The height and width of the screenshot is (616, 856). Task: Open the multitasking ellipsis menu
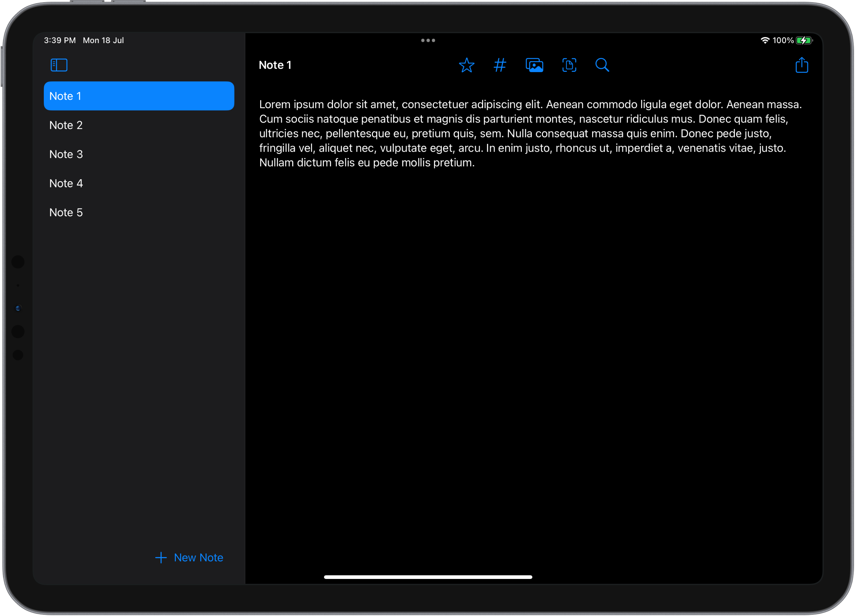[428, 40]
